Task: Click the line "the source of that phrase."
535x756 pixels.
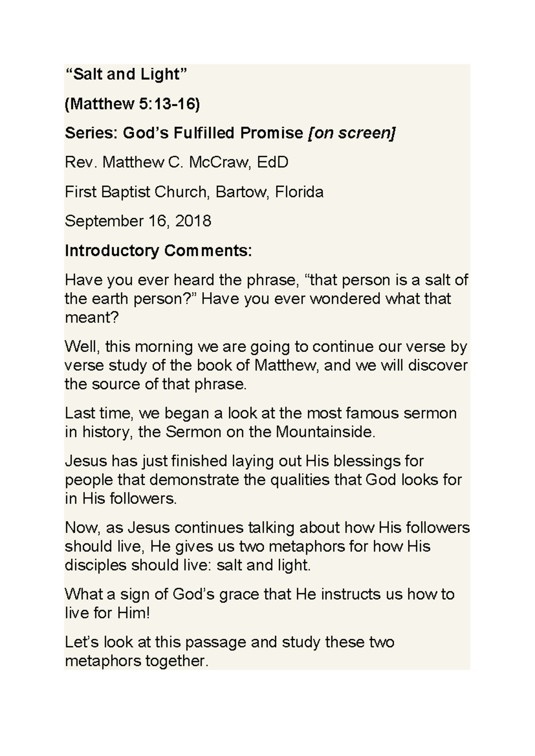Action: click(x=156, y=384)
